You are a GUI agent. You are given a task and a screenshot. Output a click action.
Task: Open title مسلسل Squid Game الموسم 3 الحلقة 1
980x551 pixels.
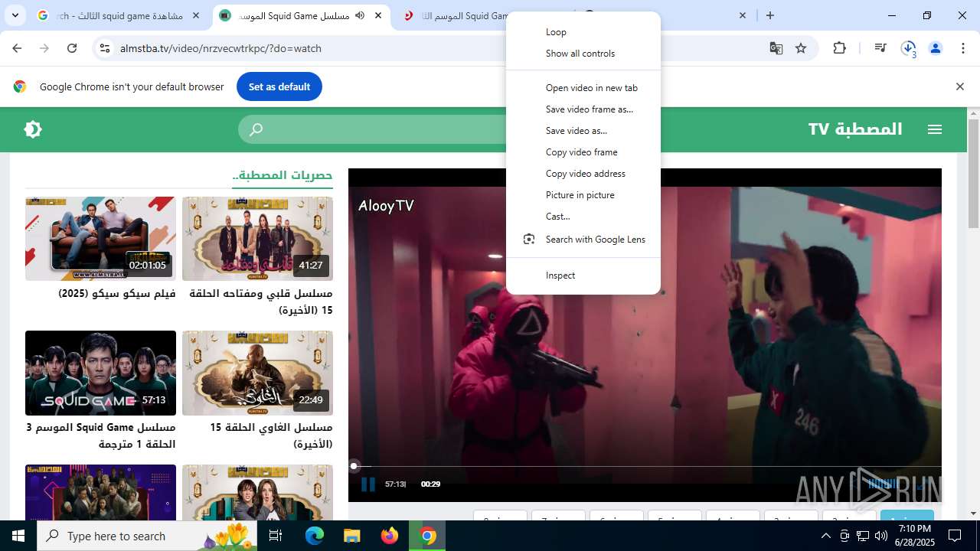coord(101,435)
